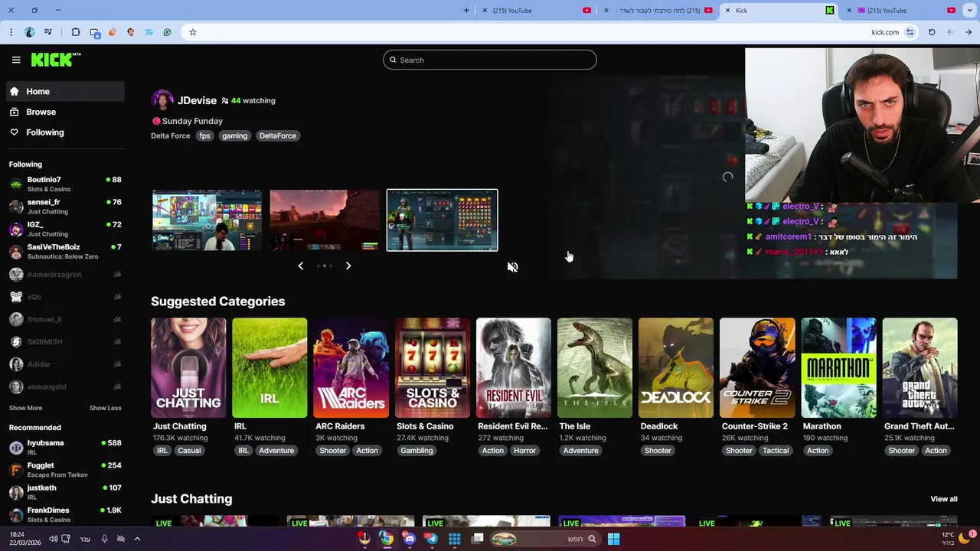
Task: Click the DeltaForce tag
Action: point(277,135)
